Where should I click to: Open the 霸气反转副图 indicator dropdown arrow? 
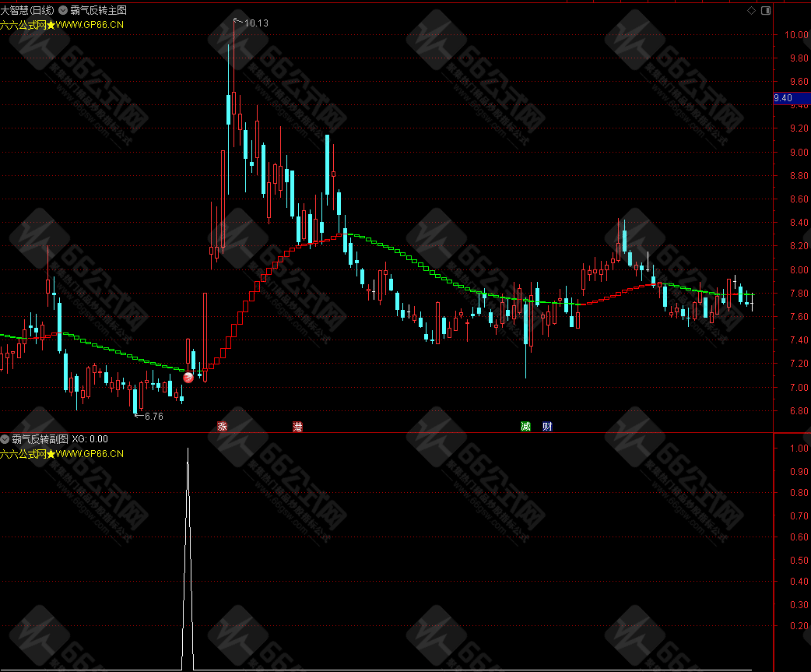(5, 439)
